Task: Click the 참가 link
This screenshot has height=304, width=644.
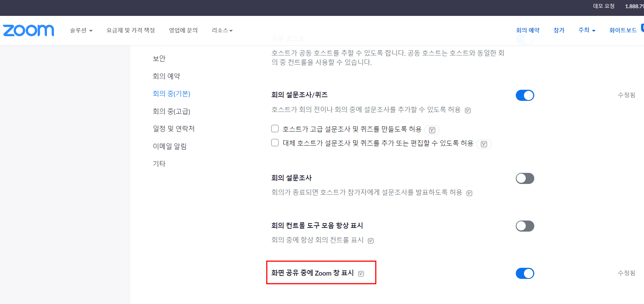Action: coord(559,30)
